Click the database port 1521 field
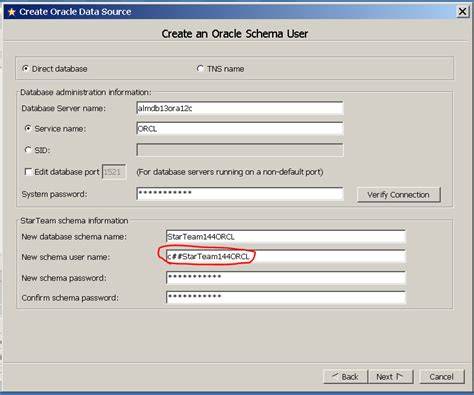The width and height of the screenshot is (474, 395). 114,172
